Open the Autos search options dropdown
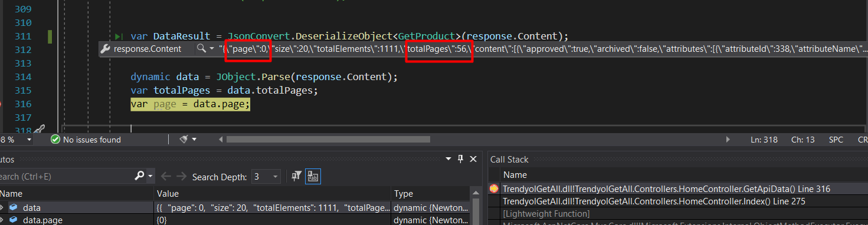 click(150, 176)
